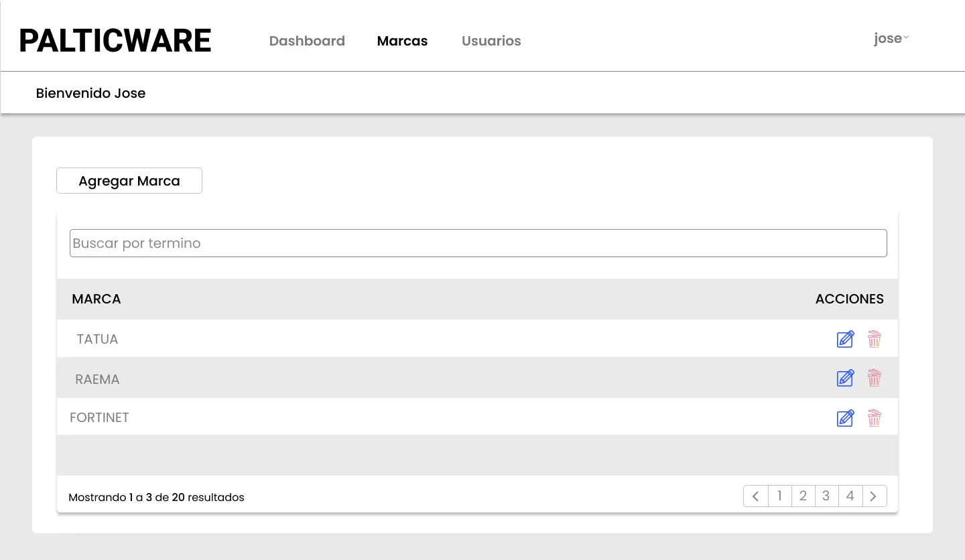The width and height of the screenshot is (965, 560).
Task: Click the delete trash icon for TATUA
Action: (874, 339)
